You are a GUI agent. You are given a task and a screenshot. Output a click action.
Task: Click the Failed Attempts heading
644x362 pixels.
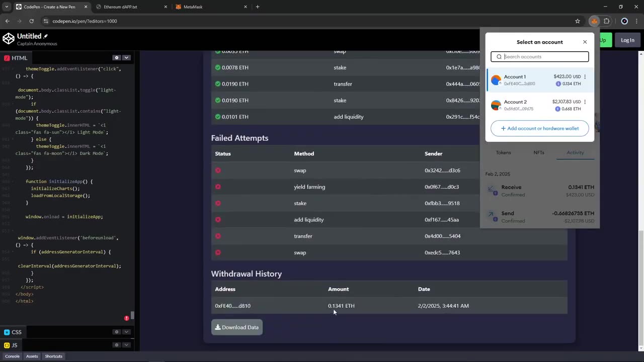tap(239, 138)
